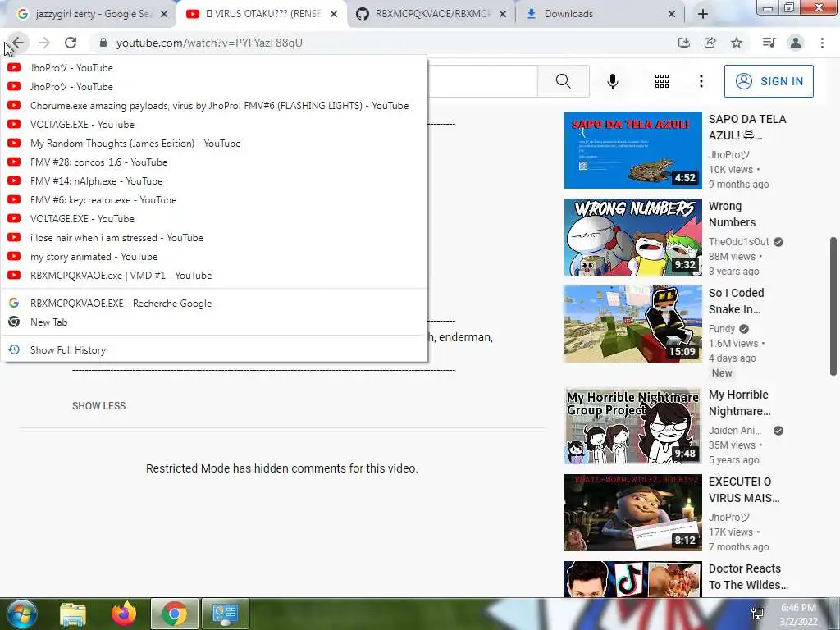Click TheOdd1sOut channel name
The image size is (840, 630).
pos(739,242)
